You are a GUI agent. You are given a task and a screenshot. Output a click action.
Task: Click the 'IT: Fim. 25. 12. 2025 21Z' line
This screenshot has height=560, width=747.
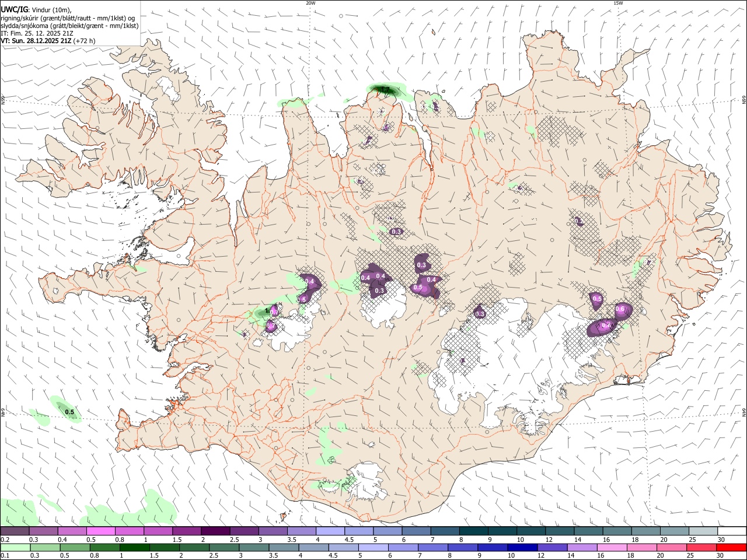pyautogui.click(x=37, y=33)
